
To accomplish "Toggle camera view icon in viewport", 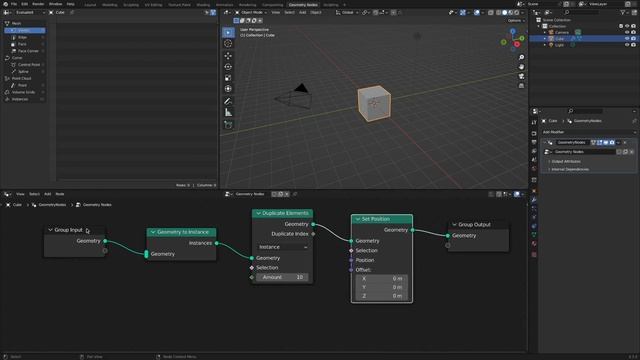I will coord(521,76).
